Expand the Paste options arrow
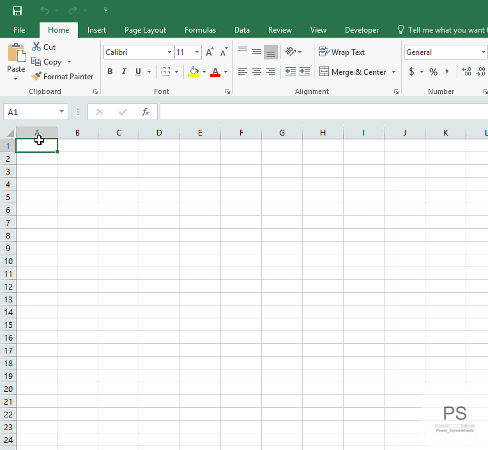The width and height of the screenshot is (488, 450). (x=16, y=79)
